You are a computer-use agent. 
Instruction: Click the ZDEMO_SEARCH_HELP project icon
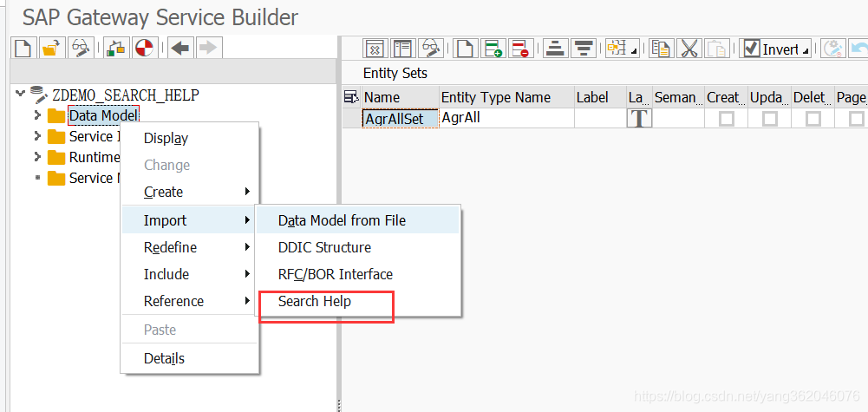coord(39,95)
